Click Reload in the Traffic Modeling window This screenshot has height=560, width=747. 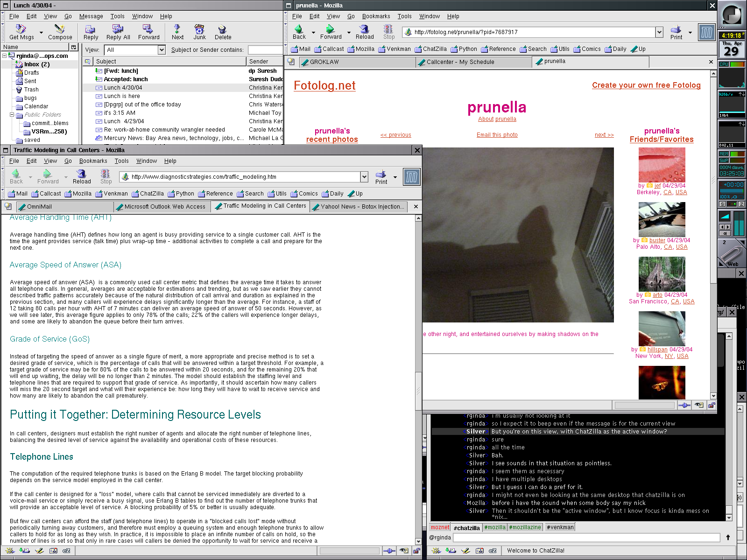[x=82, y=177]
